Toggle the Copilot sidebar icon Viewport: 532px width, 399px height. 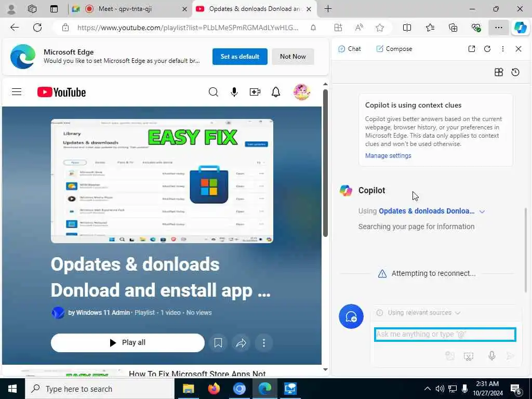(x=520, y=28)
